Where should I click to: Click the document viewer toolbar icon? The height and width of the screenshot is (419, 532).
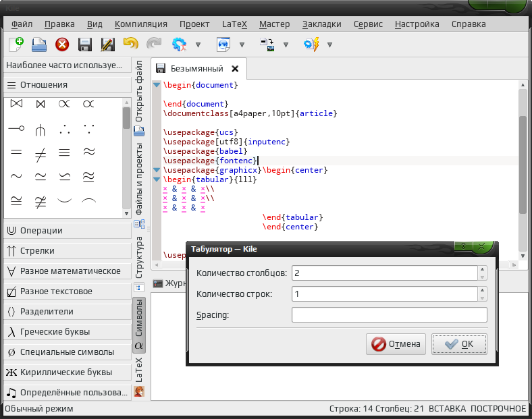point(223,45)
